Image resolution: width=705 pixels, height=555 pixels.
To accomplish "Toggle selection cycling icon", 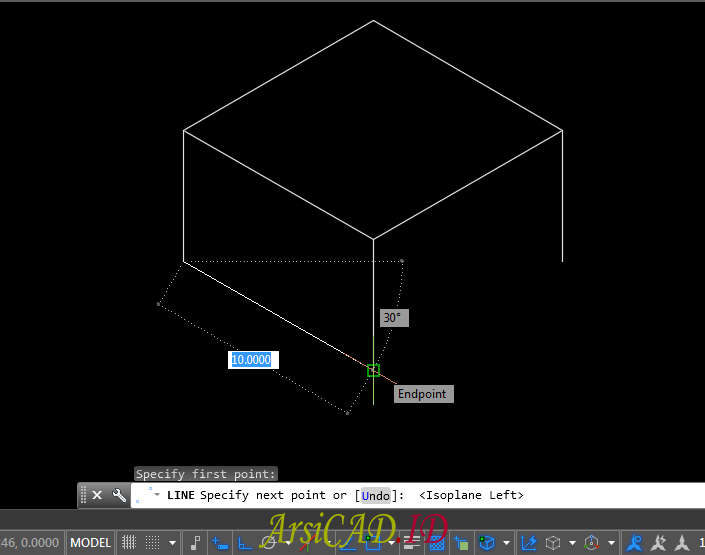I will [461, 543].
